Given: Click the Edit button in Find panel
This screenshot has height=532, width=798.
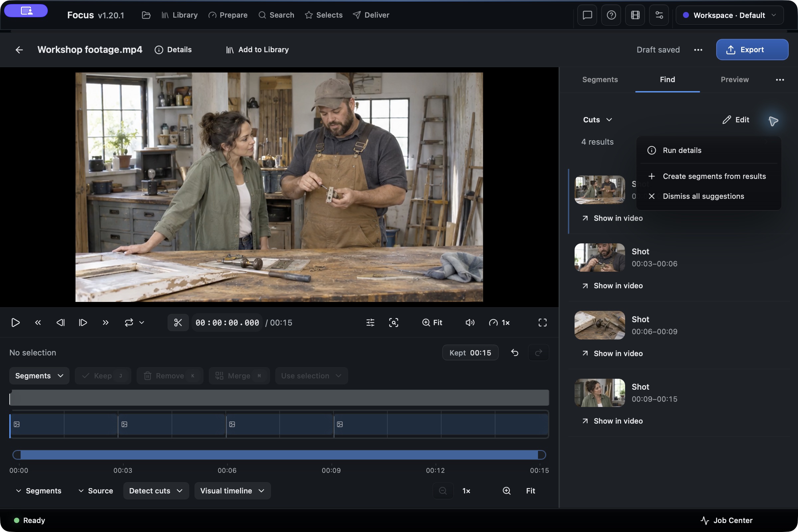Looking at the screenshot, I should 735,120.
